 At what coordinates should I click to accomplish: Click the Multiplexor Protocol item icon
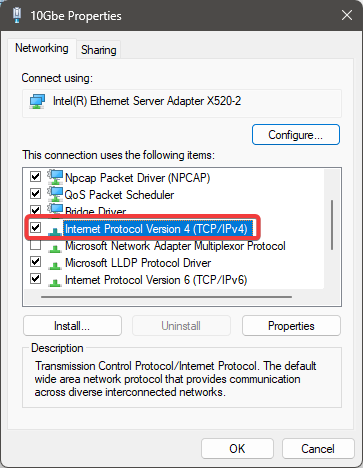tap(55, 248)
